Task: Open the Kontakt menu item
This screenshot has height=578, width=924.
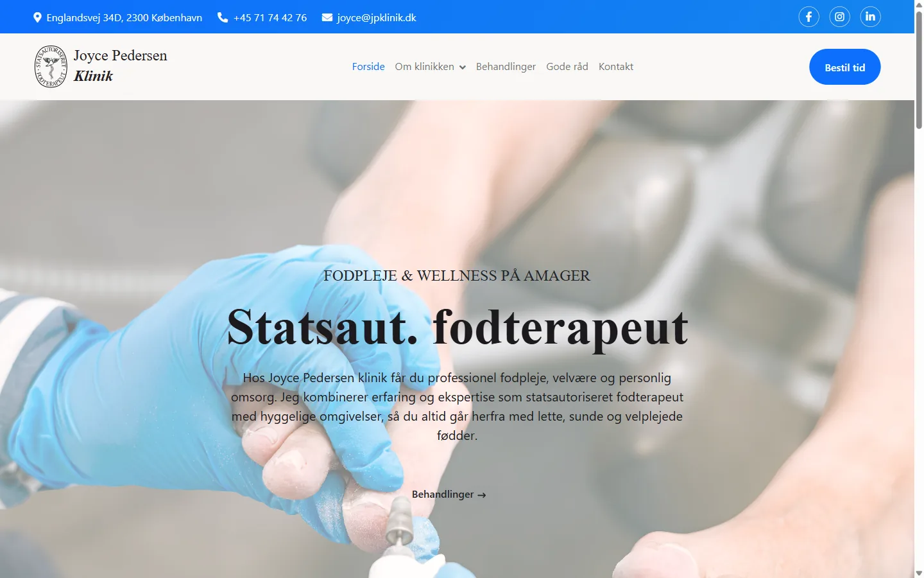Action: point(616,67)
